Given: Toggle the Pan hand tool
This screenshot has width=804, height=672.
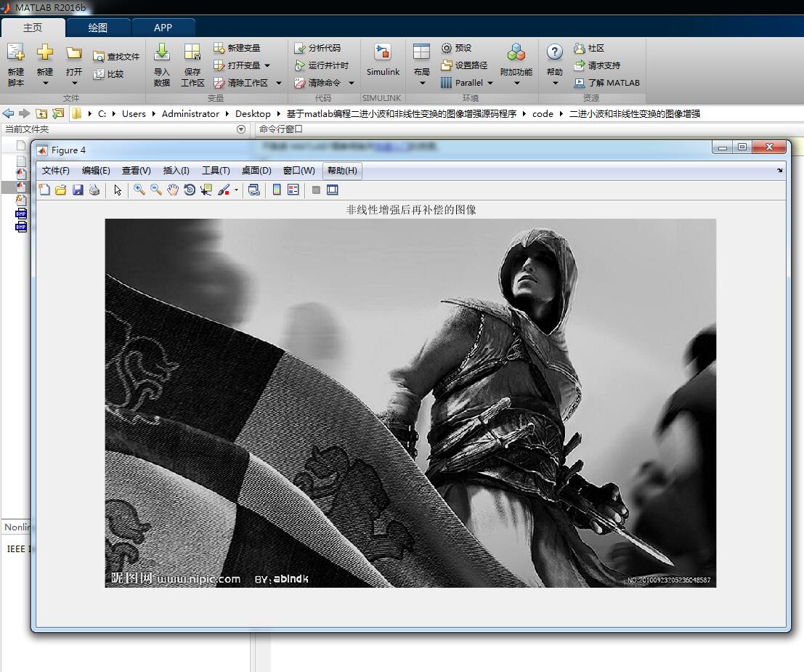Looking at the screenshot, I should [173, 190].
